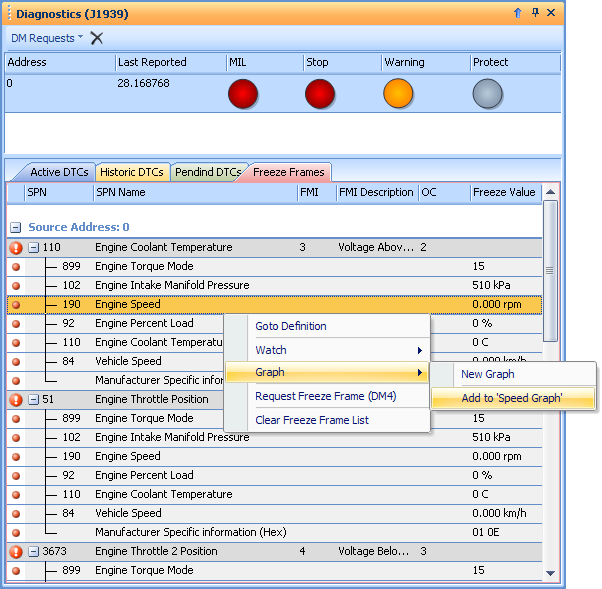This screenshot has width=602, height=589.
Task: Open the DM Requests dropdown
Action: click(x=46, y=38)
